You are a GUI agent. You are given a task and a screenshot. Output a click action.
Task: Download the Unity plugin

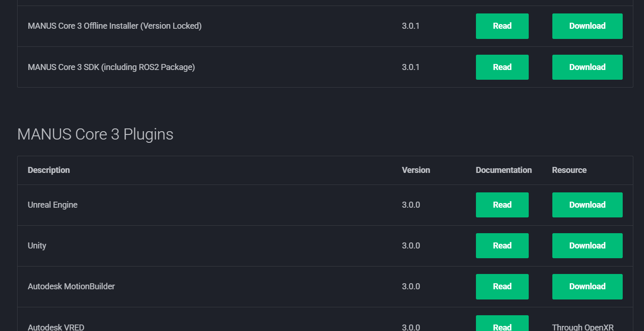(587, 246)
